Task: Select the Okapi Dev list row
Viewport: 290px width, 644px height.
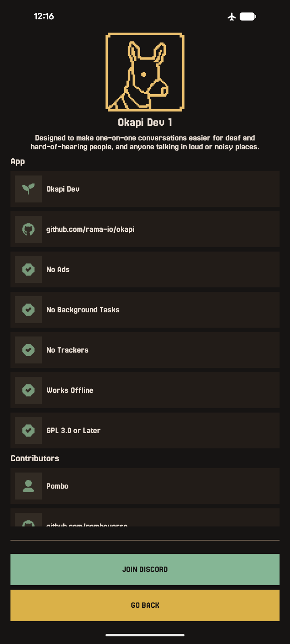Action: pos(145,189)
